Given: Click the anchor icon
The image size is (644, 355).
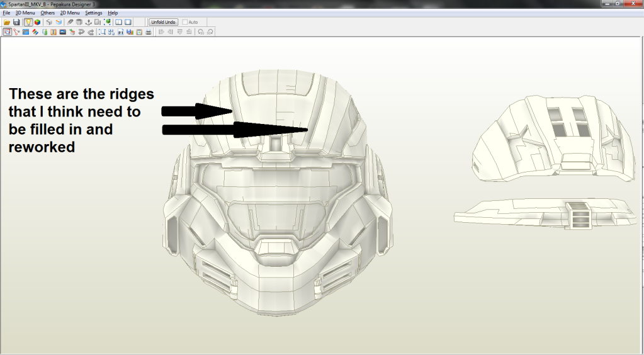Looking at the screenshot, I should 88,22.
